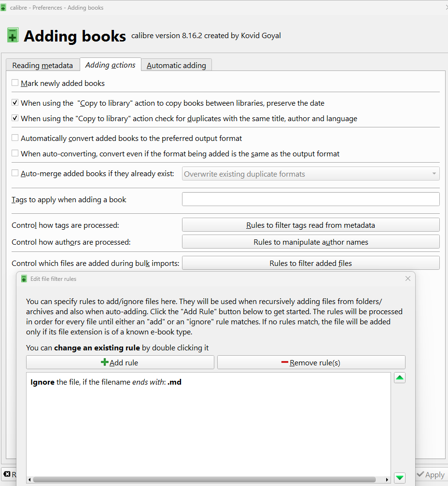Viewport: 448px width, 486px height.
Task: Open the Automatic adding tab
Action: [x=176, y=65]
